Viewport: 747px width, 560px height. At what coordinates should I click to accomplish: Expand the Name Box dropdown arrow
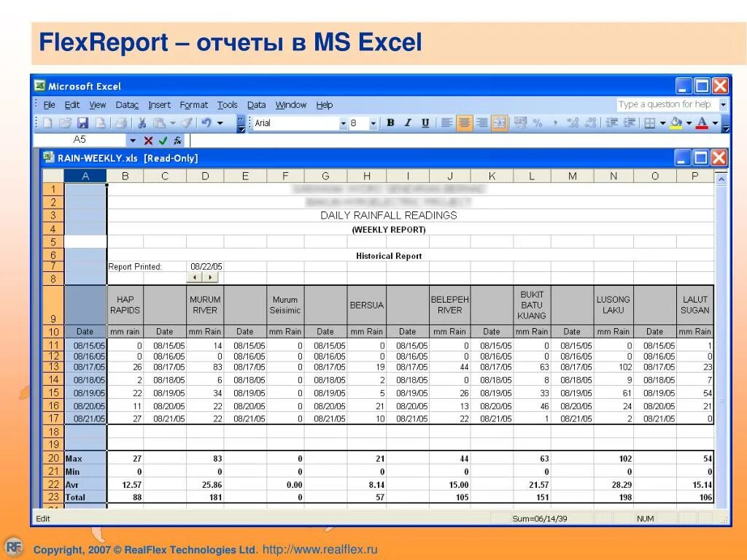pyautogui.click(x=133, y=140)
